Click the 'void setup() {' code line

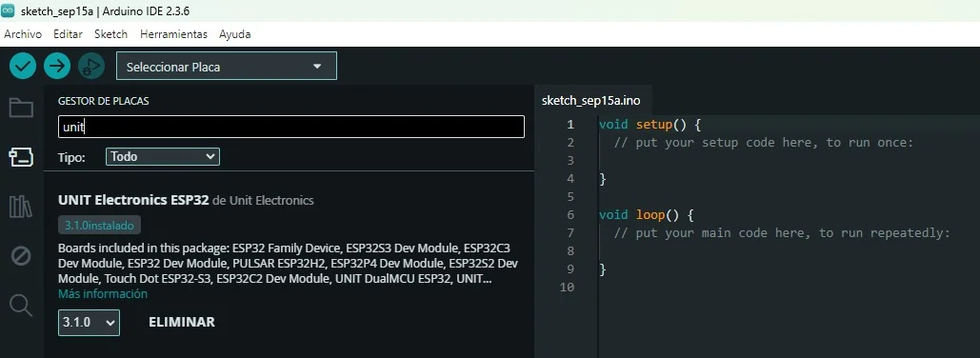(650, 125)
